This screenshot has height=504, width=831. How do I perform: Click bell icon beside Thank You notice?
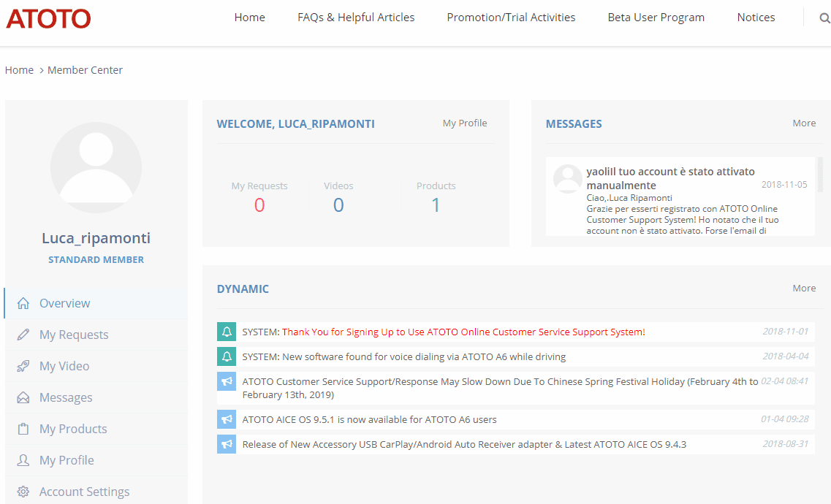(x=227, y=332)
